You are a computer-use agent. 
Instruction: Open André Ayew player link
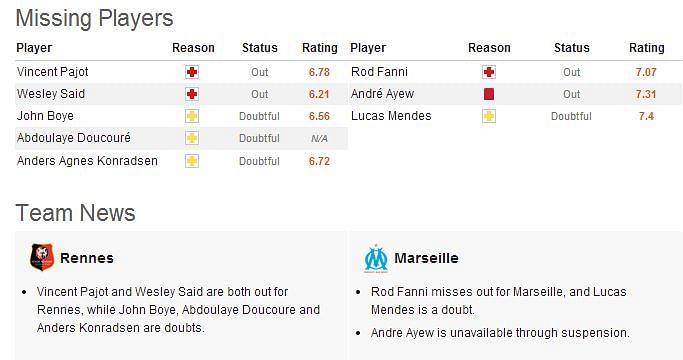(x=382, y=94)
